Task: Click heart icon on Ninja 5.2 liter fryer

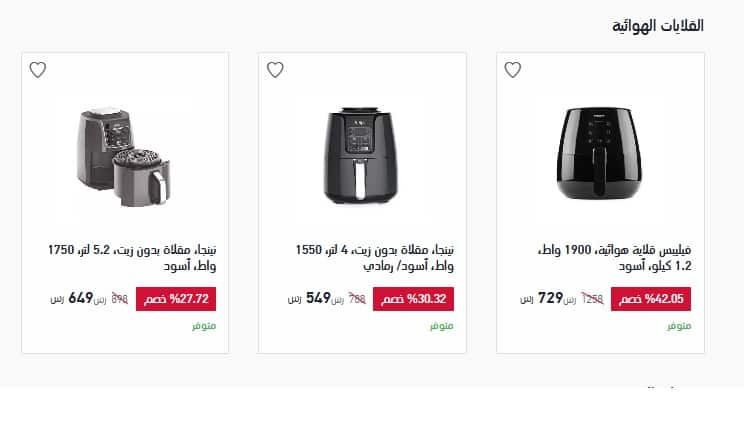Action: (x=37, y=70)
